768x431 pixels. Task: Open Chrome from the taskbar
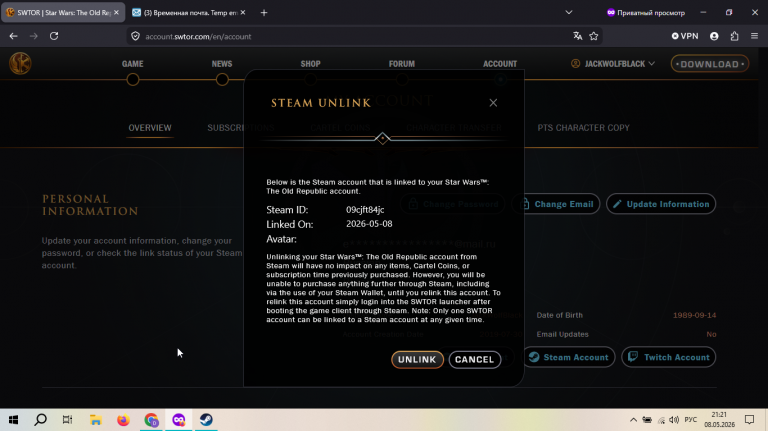(x=151, y=420)
